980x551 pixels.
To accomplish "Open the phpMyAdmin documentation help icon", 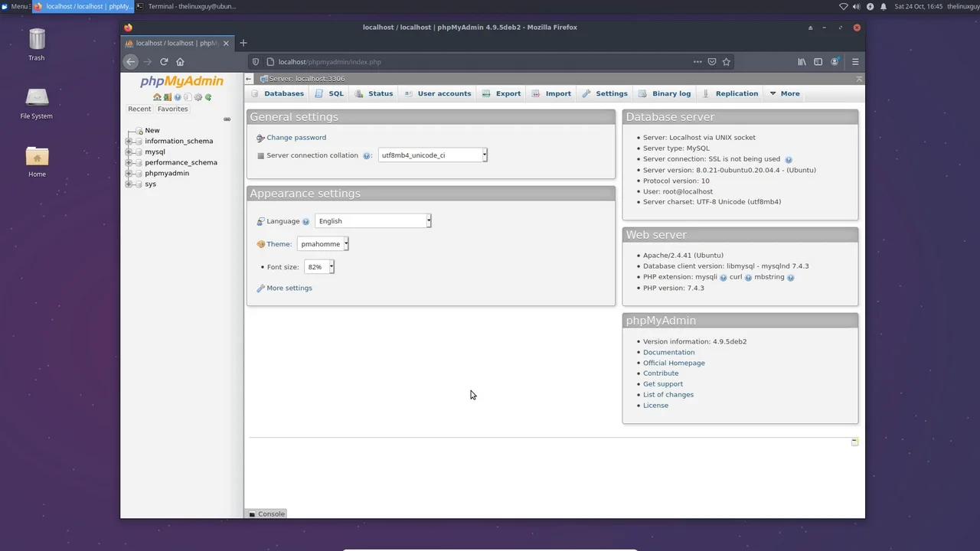I will 178,97.
